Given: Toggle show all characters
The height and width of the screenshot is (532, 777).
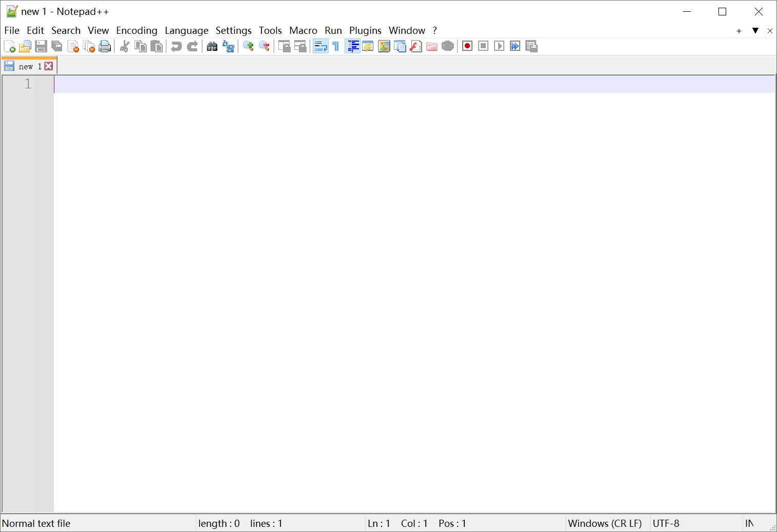Looking at the screenshot, I should [335, 46].
